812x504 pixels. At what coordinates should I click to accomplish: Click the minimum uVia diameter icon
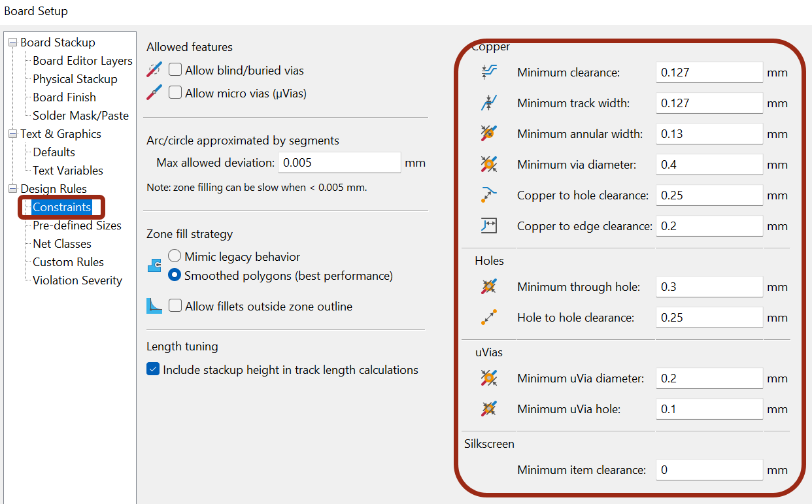(x=489, y=378)
